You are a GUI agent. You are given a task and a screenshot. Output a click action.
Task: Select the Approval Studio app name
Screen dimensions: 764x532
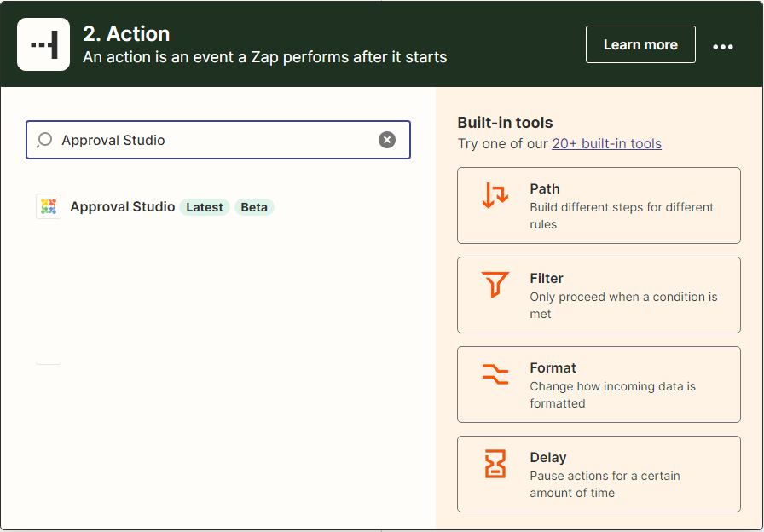[x=122, y=207]
